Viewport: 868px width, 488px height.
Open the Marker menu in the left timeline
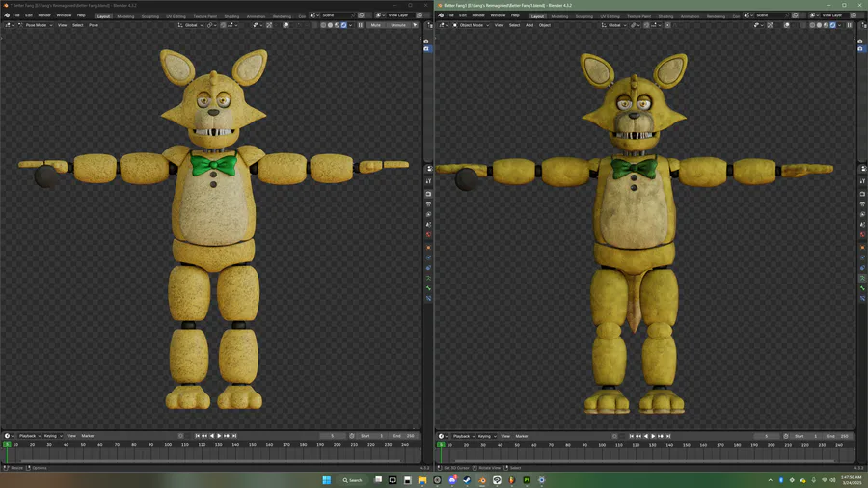pos(88,436)
